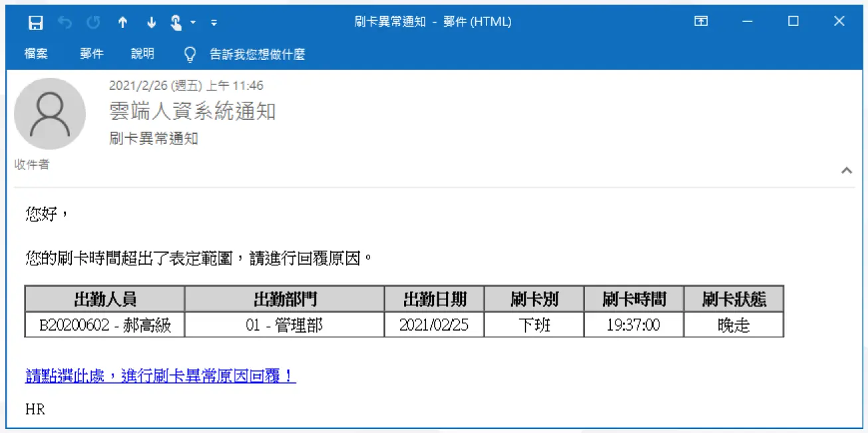This screenshot has height=433, width=868.
Task: Go to next item with down arrow
Action: [152, 22]
